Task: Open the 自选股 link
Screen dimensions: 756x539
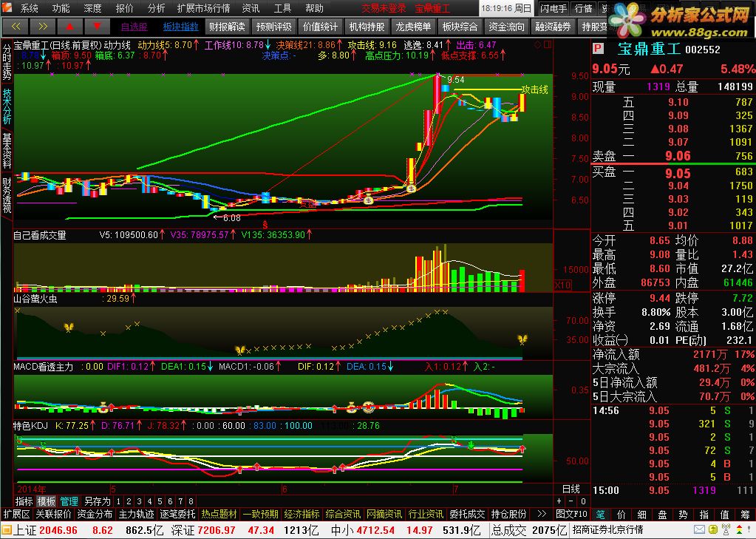Action: tap(134, 27)
